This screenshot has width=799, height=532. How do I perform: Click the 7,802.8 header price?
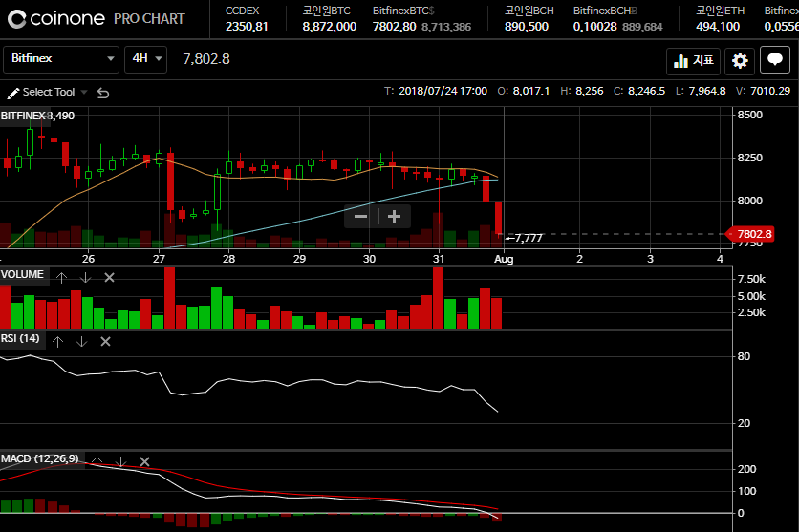[206, 59]
